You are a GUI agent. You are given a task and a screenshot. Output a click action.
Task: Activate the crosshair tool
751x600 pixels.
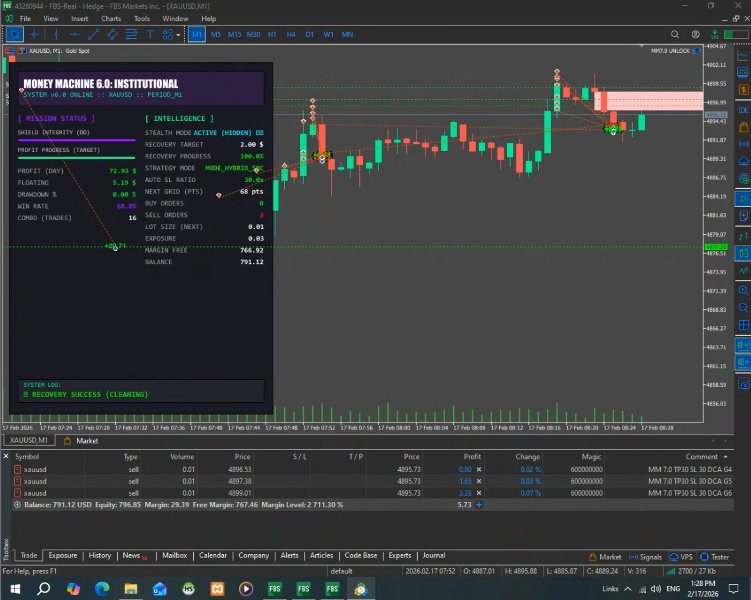pyautogui.click(x=34, y=34)
